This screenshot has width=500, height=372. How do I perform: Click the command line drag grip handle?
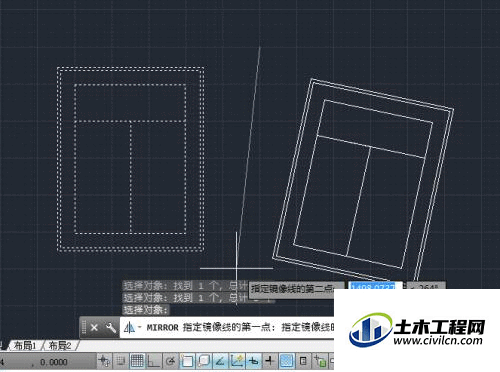84,328
